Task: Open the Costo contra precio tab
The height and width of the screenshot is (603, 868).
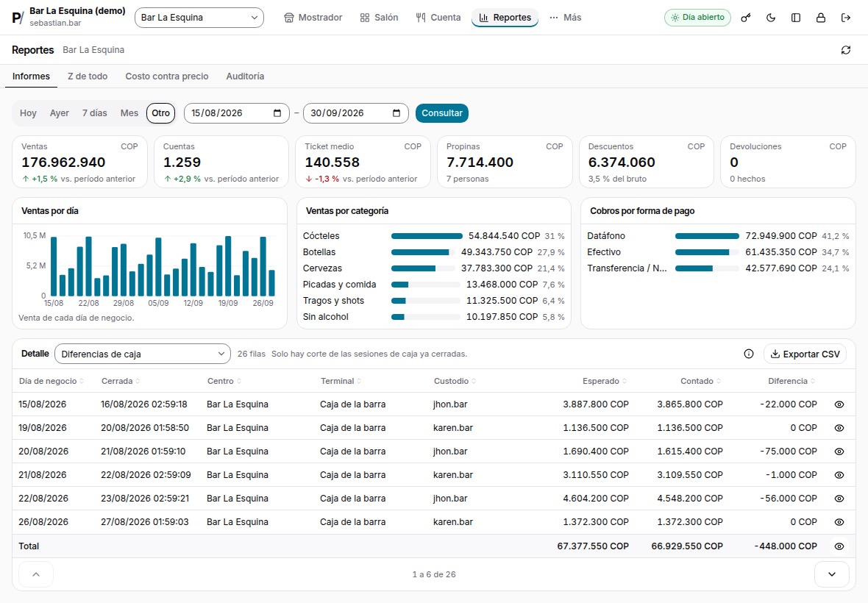Action: pos(167,76)
